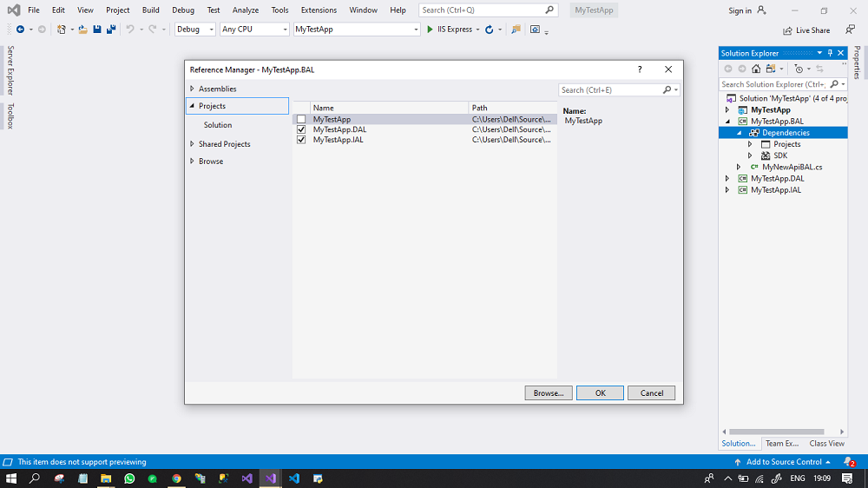This screenshot has width=868, height=488.
Task: Expand MyNewApiBAL.cs file node
Action: click(739, 167)
